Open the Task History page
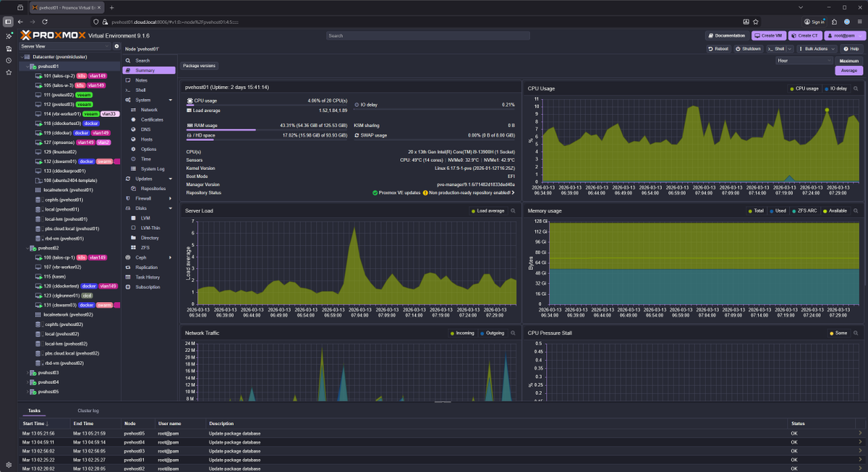The height and width of the screenshot is (472, 868). point(148,277)
